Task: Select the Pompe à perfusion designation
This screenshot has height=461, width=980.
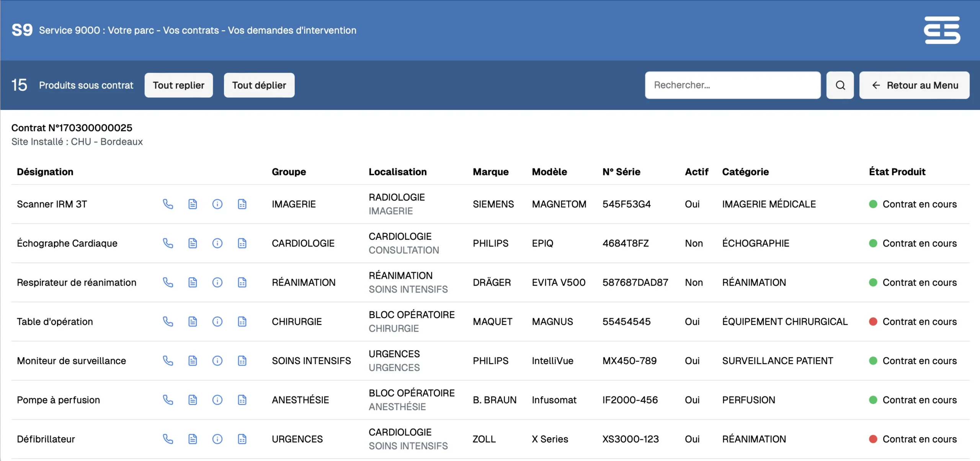Action: pos(58,400)
